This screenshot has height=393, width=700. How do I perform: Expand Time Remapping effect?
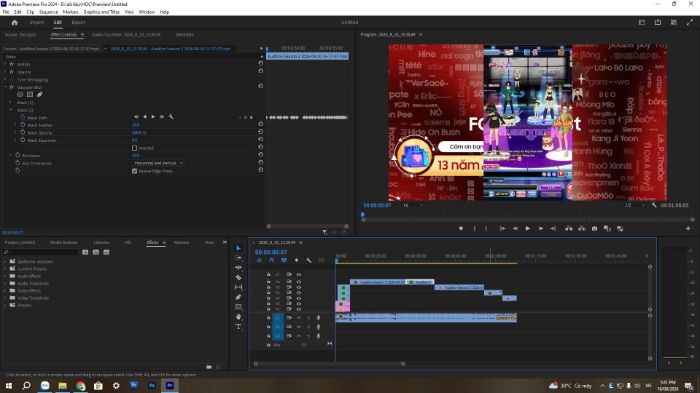pos(6,79)
